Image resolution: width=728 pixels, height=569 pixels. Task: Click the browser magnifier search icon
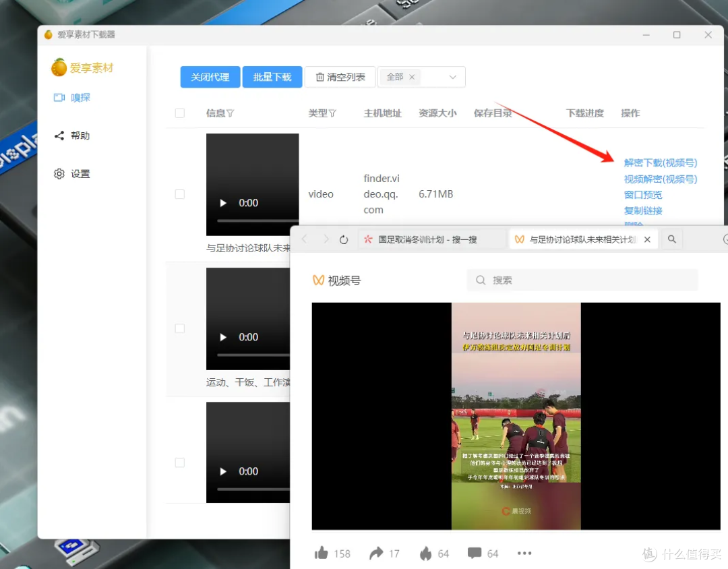(x=672, y=239)
